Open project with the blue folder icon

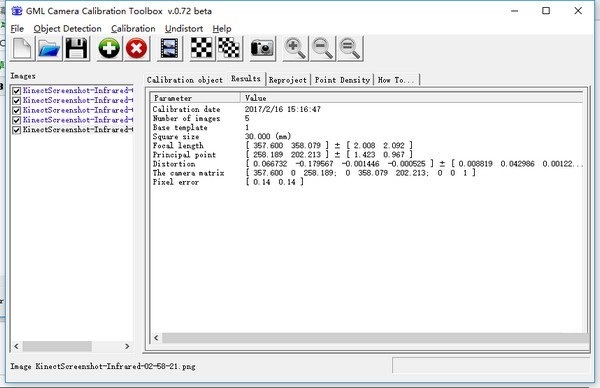pos(49,49)
